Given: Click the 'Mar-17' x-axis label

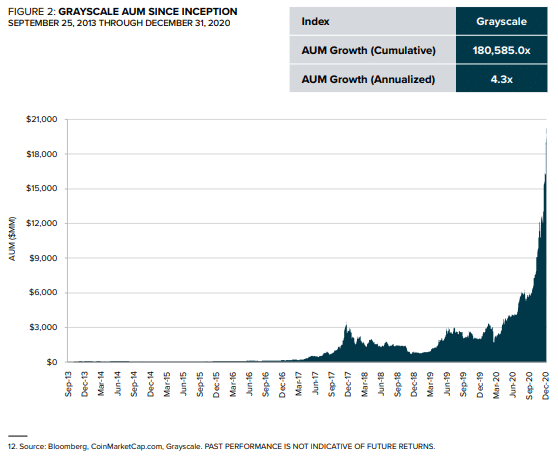Looking at the screenshot, I should (298, 384).
